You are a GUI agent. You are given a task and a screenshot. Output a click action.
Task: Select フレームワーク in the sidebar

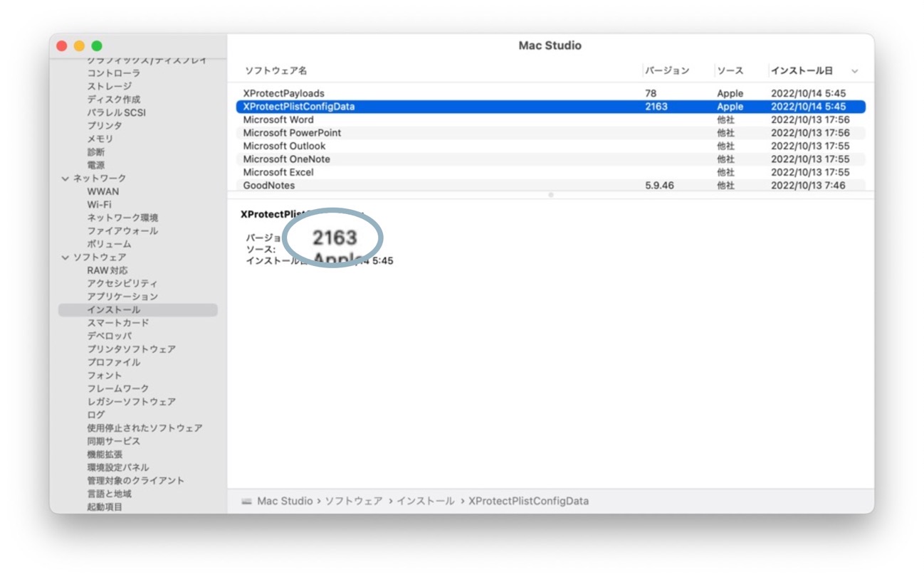coord(118,389)
